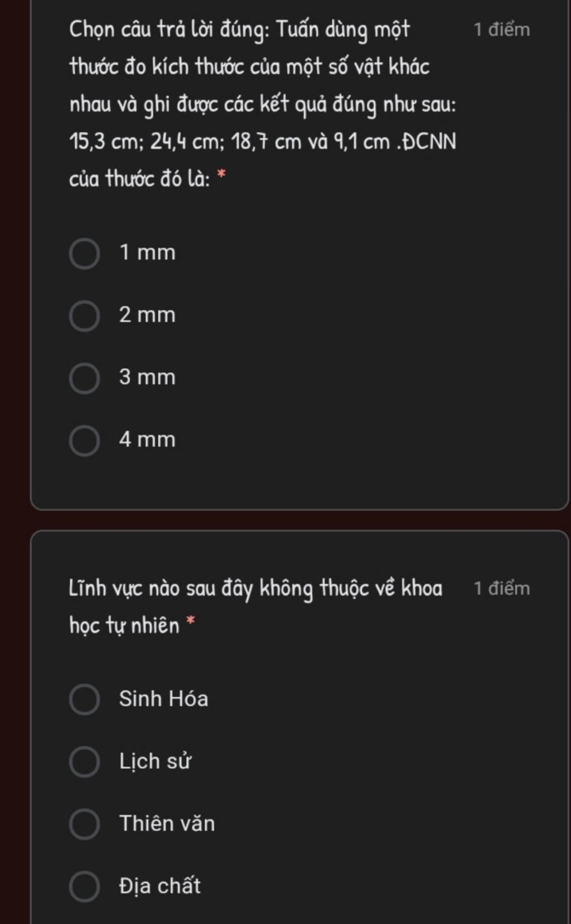Select the 3 mm radio button
The width and height of the screenshot is (571, 924).
click(84, 379)
